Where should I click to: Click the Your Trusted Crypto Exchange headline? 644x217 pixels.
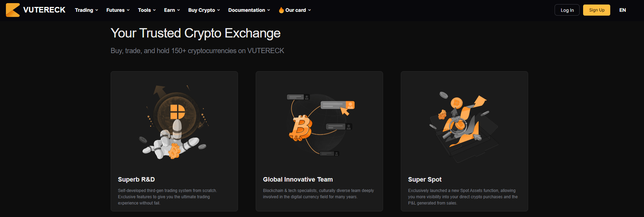coord(196,33)
